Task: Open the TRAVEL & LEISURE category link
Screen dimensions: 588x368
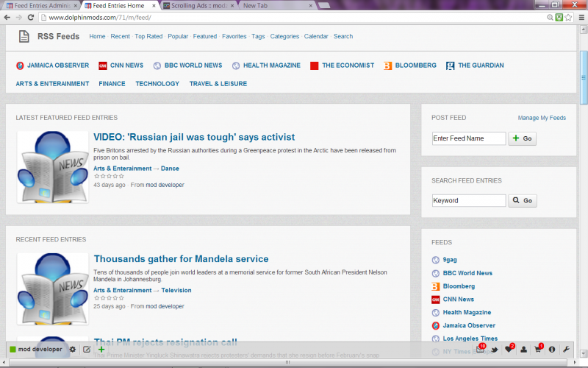Action: coord(218,84)
